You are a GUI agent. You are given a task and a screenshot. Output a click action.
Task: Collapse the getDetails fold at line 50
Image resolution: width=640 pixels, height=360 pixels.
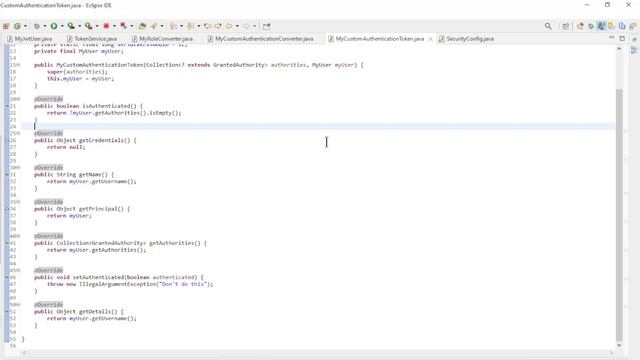pos(18,305)
